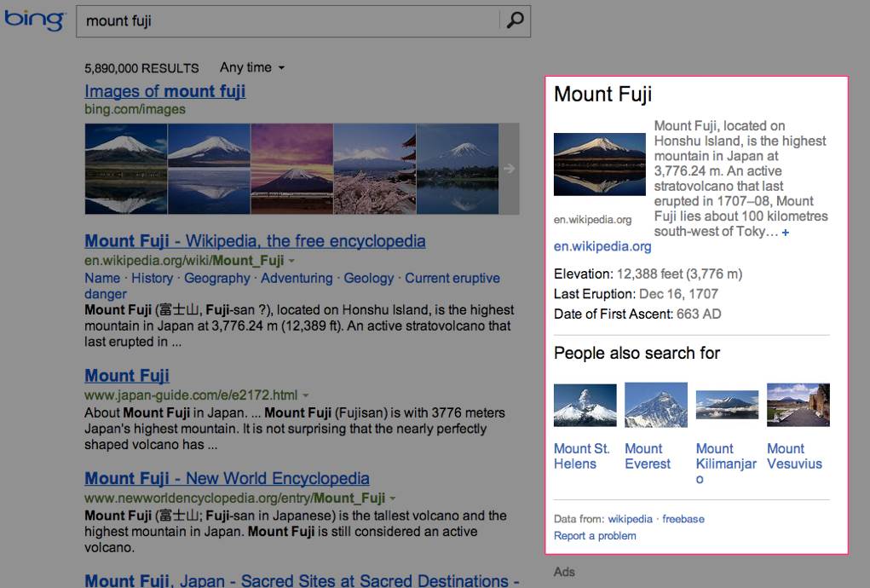Jump to the Geology section link
This screenshot has height=588, width=870.
click(x=368, y=278)
